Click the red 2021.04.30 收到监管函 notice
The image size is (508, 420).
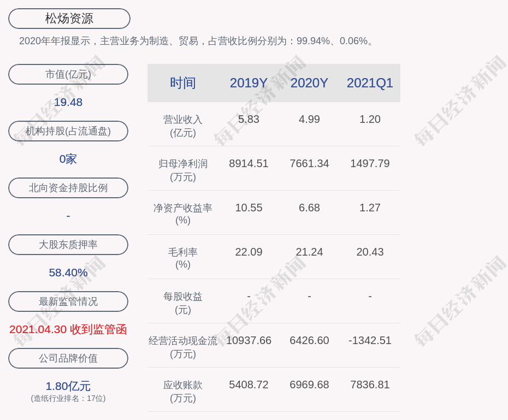pyautogui.click(x=68, y=329)
